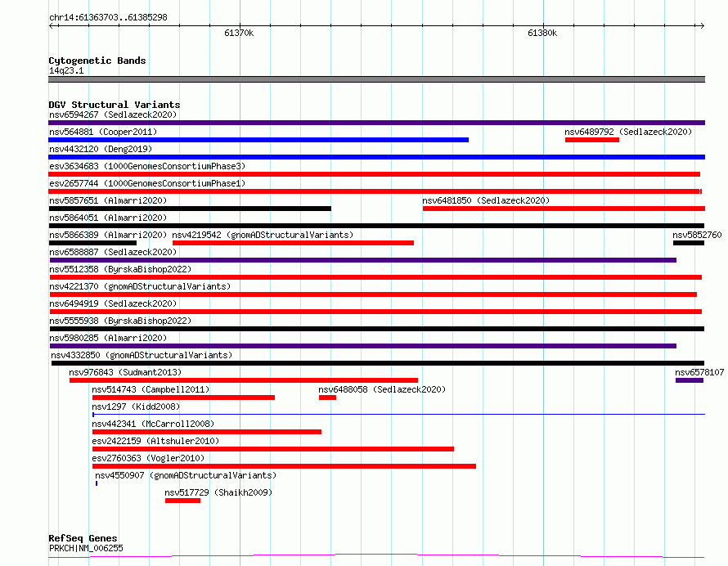The image size is (728, 566).
Task: Select the nsv5852760 short black bar
Action: click(x=689, y=243)
